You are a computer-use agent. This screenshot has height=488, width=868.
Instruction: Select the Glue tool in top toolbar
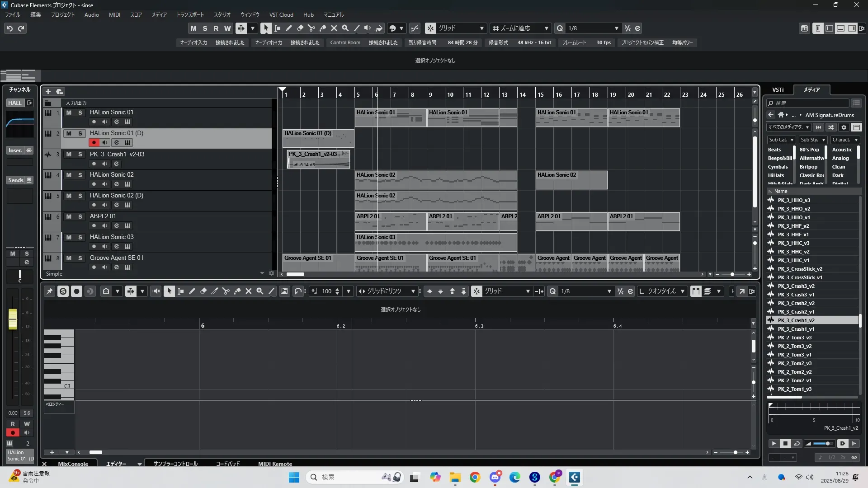click(x=323, y=28)
